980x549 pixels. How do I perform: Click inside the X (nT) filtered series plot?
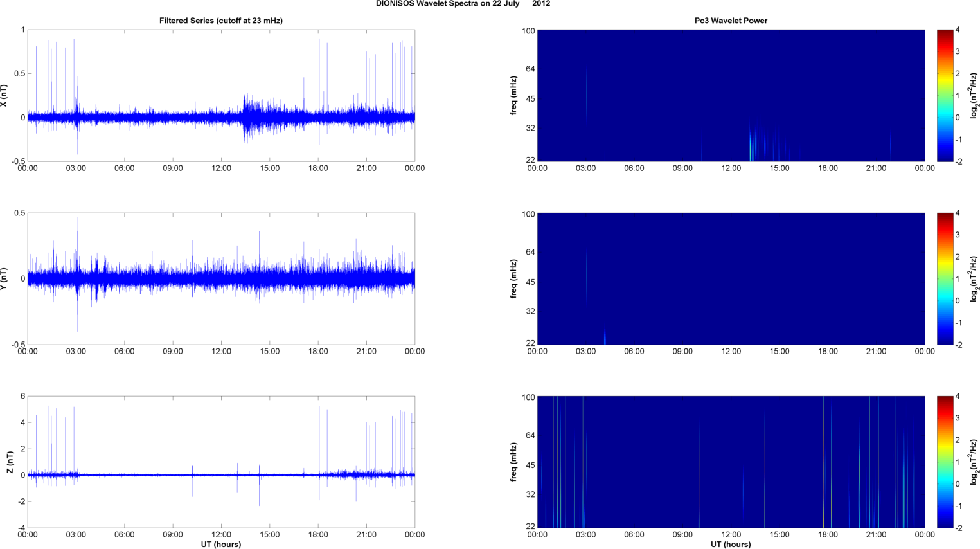pyautogui.click(x=221, y=95)
